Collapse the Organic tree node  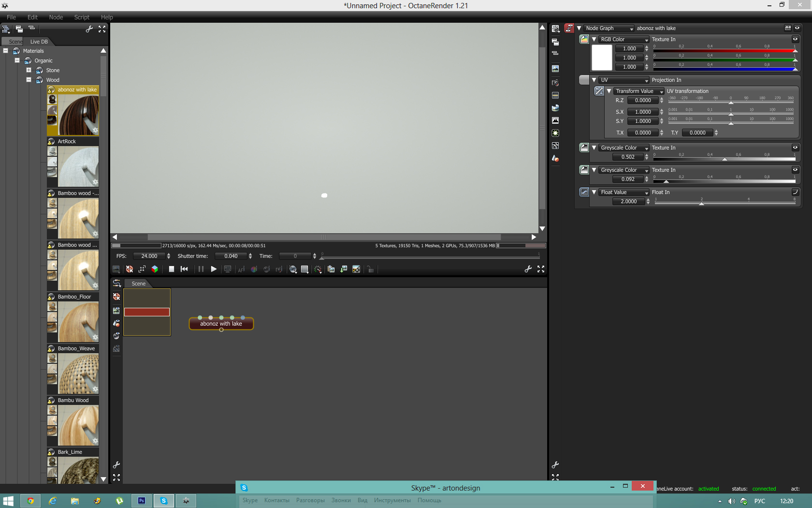click(x=17, y=60)
